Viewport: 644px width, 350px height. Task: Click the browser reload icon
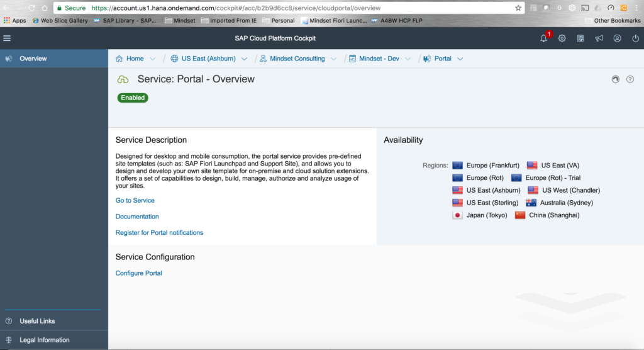click(31, 8)
